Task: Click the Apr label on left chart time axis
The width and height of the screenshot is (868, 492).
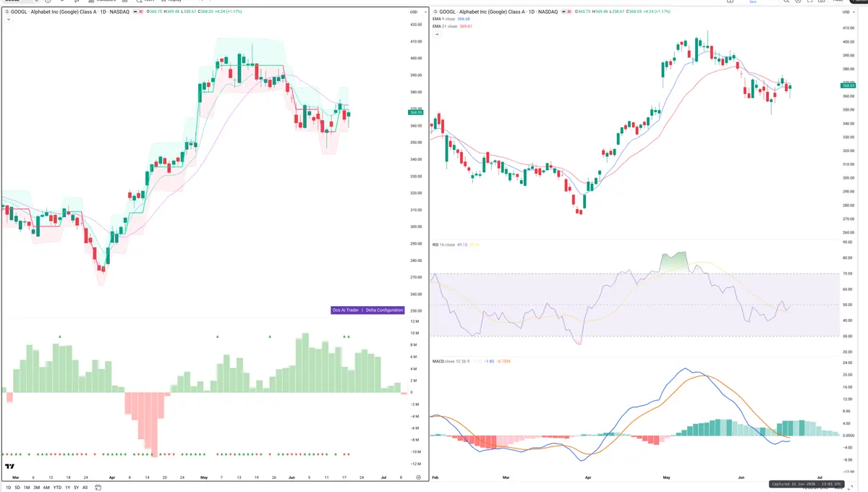Action: (x=111, y=478)
